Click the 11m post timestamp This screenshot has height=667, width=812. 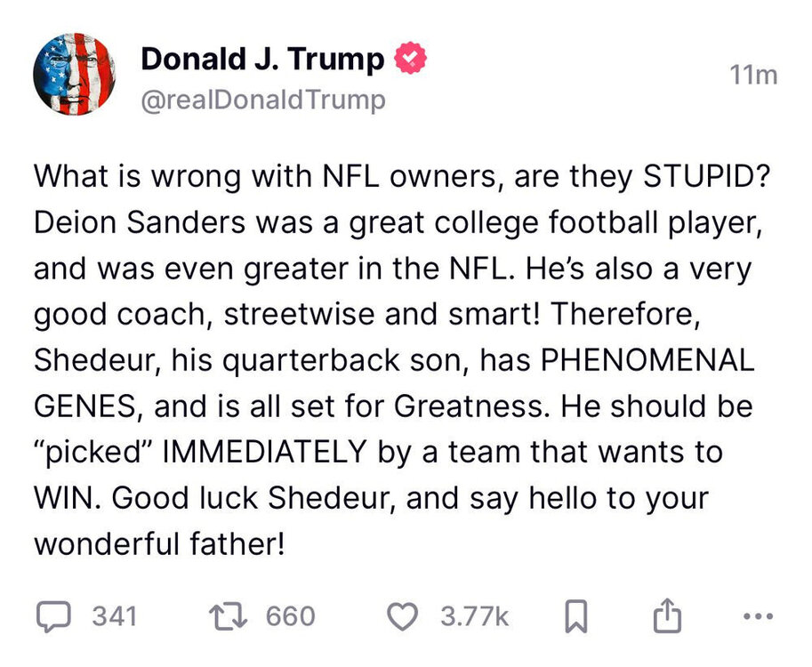pos(753,76)
